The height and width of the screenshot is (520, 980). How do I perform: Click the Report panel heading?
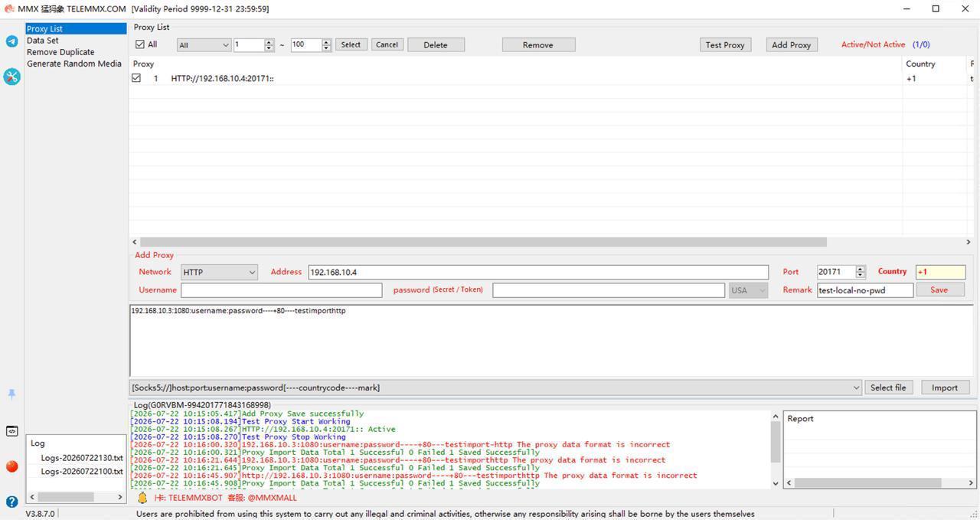(800, 419)
